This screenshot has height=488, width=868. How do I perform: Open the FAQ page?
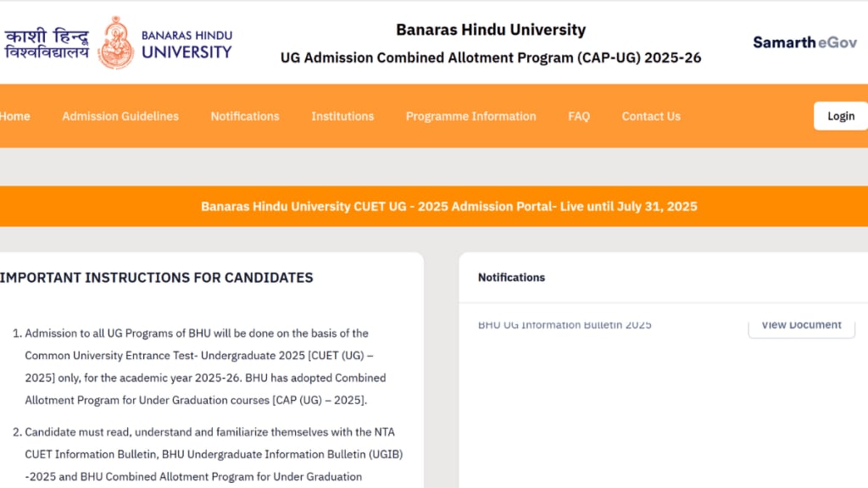[x=579, y=116]
